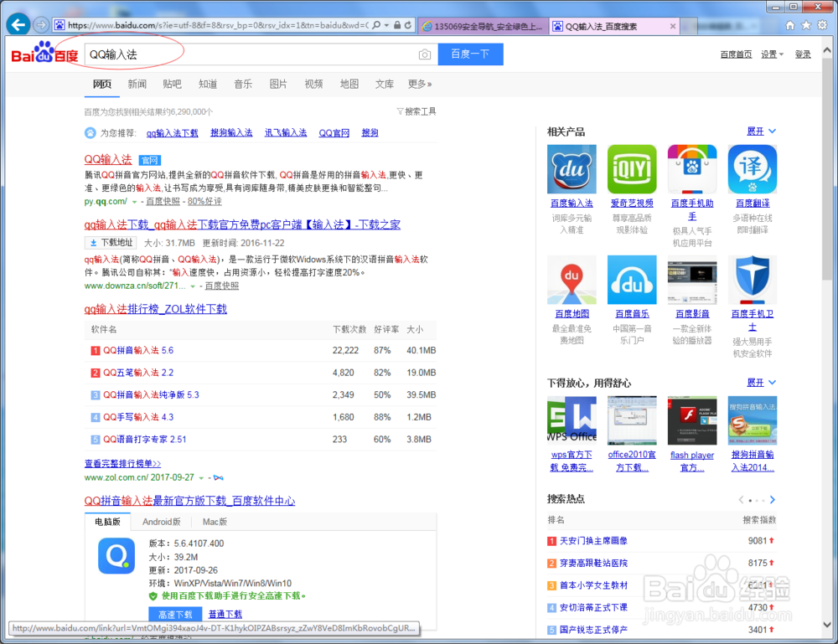Viewport: 838px width, 644px height.
Task: Switch to the 地图 tab
Action: (x=349, y=85)
